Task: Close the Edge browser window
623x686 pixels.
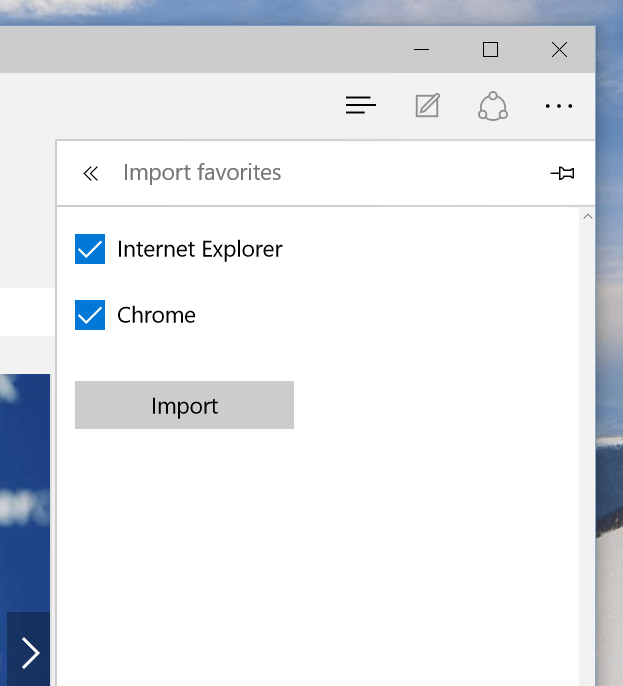Action: tap(559, 49)
